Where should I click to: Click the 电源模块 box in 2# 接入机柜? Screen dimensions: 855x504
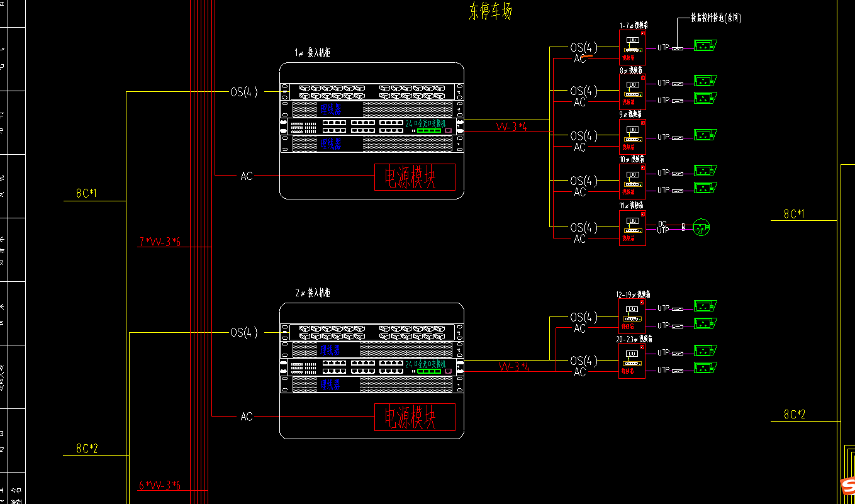click(415, 417)
